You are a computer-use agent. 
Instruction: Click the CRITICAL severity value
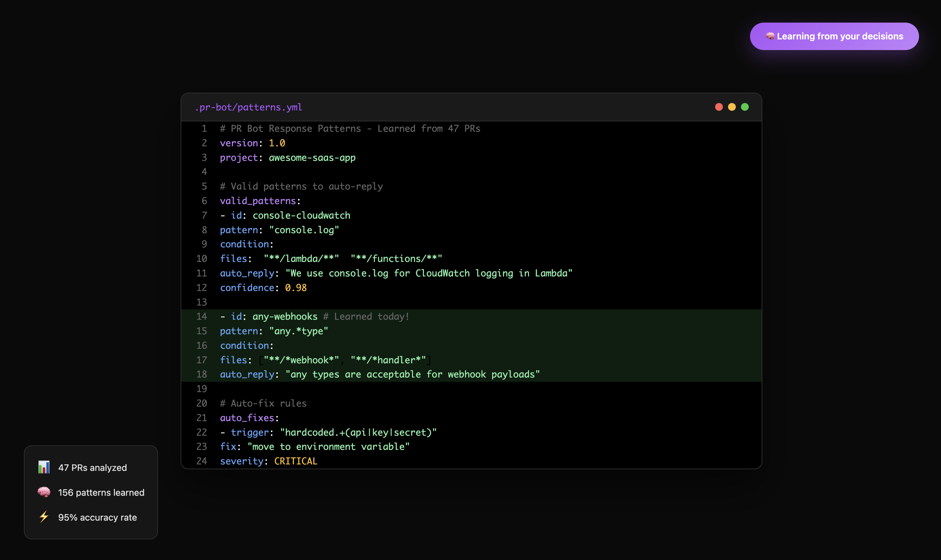pos(296,461)
